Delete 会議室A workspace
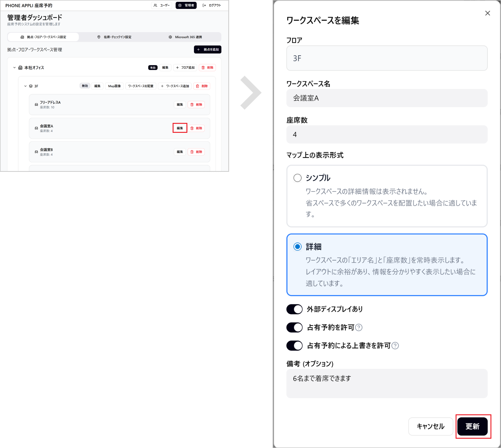The width and height of the screenshot is (501, 448). 196,128
